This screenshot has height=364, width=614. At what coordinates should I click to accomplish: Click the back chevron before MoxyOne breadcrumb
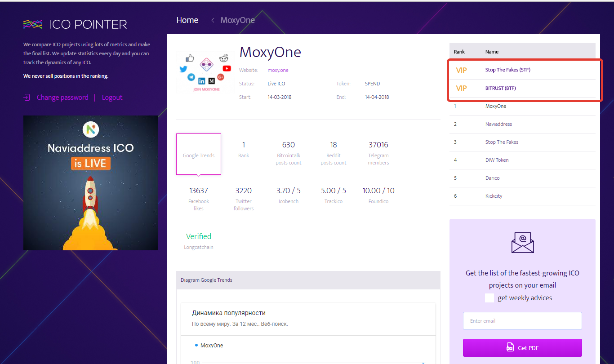point(213,20)
